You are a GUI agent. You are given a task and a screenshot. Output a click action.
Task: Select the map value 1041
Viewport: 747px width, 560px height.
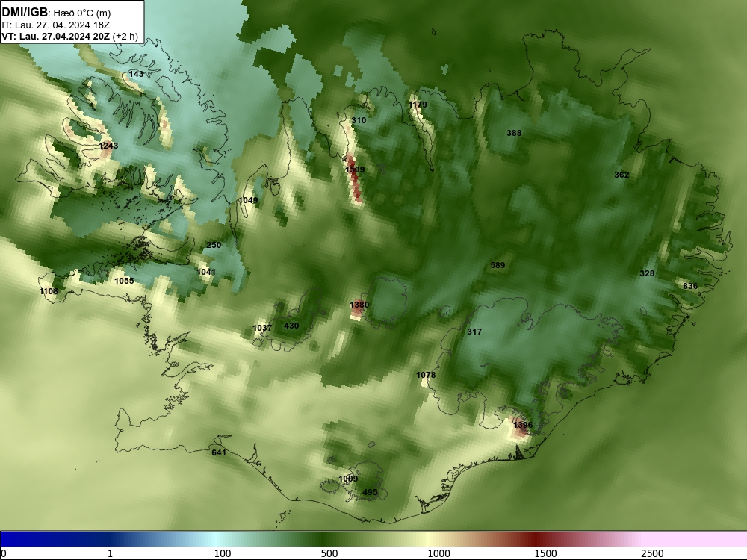pos(206,272)
